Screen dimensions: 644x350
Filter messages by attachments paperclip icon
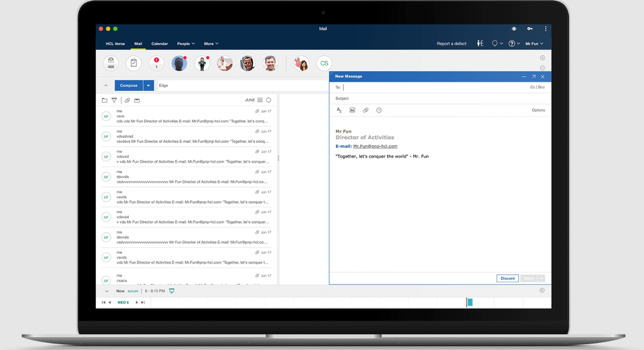click(128, 100)
